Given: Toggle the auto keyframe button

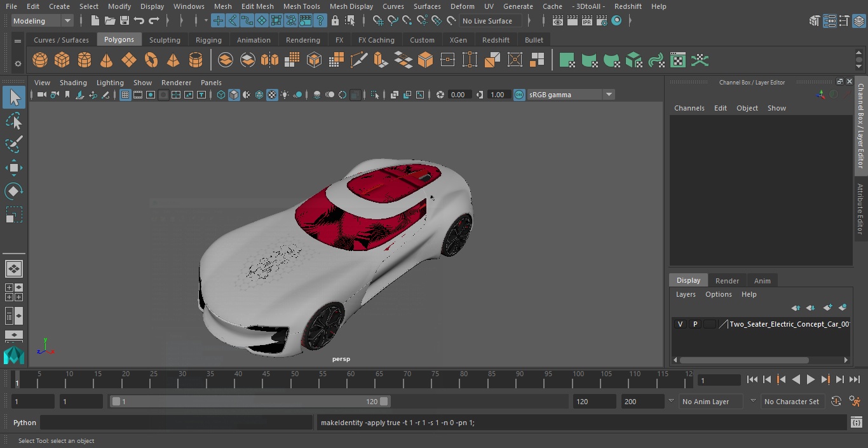Looking at the screenshot, I should [x=836, y=402].
